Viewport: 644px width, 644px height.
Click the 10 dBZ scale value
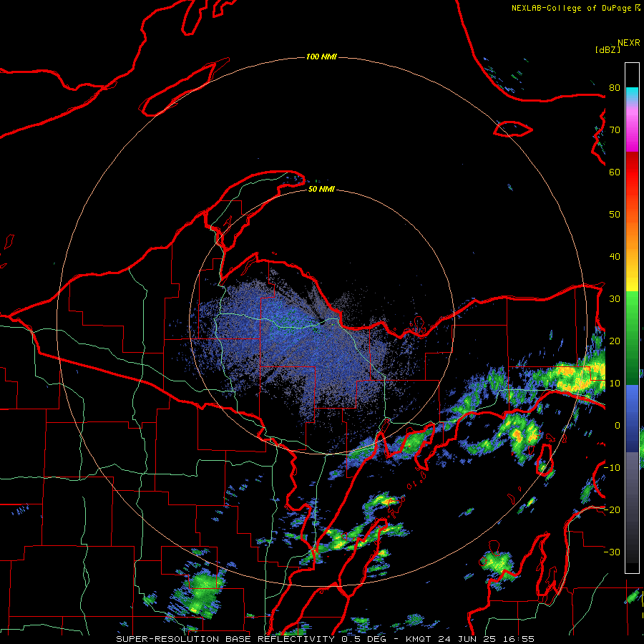pyautogui.click(x=615, y=384)
